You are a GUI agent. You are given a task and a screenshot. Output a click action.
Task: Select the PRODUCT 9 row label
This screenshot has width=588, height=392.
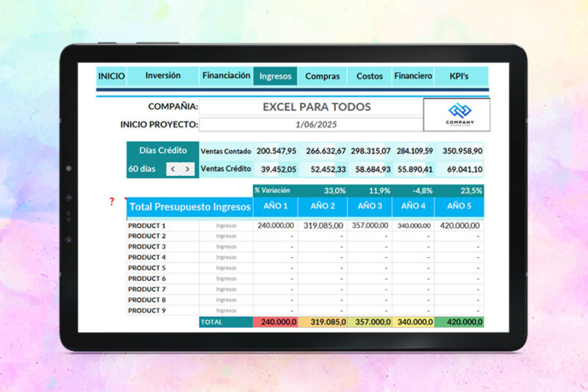coord(147,310)
